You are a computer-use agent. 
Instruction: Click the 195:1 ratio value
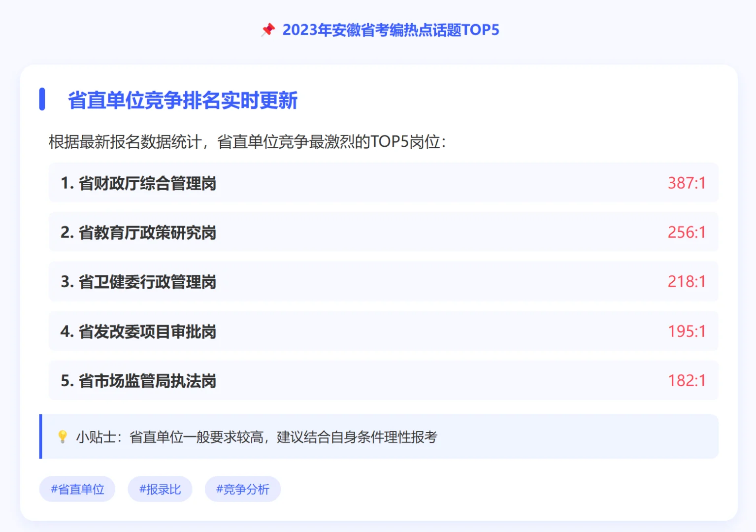(687, 332)
